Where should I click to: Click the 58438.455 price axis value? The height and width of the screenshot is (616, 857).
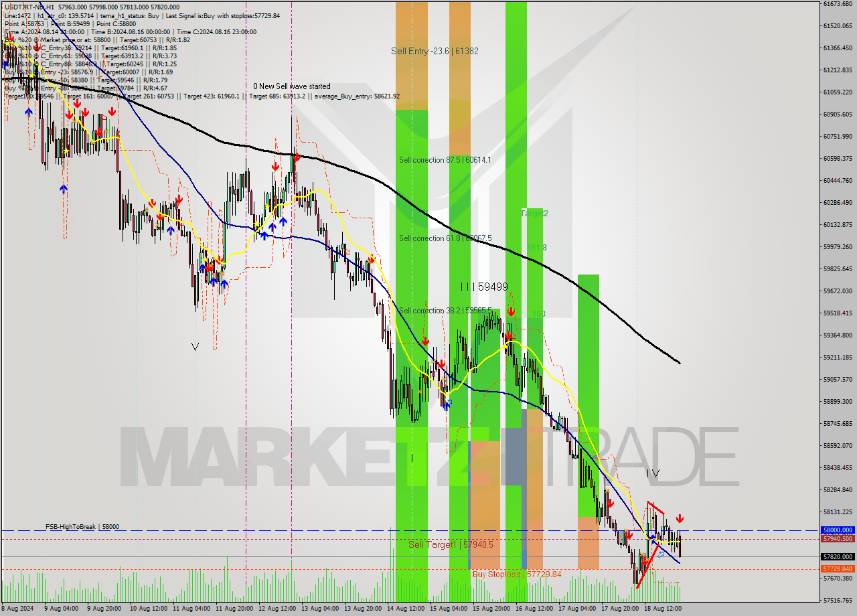click(838, 467)
